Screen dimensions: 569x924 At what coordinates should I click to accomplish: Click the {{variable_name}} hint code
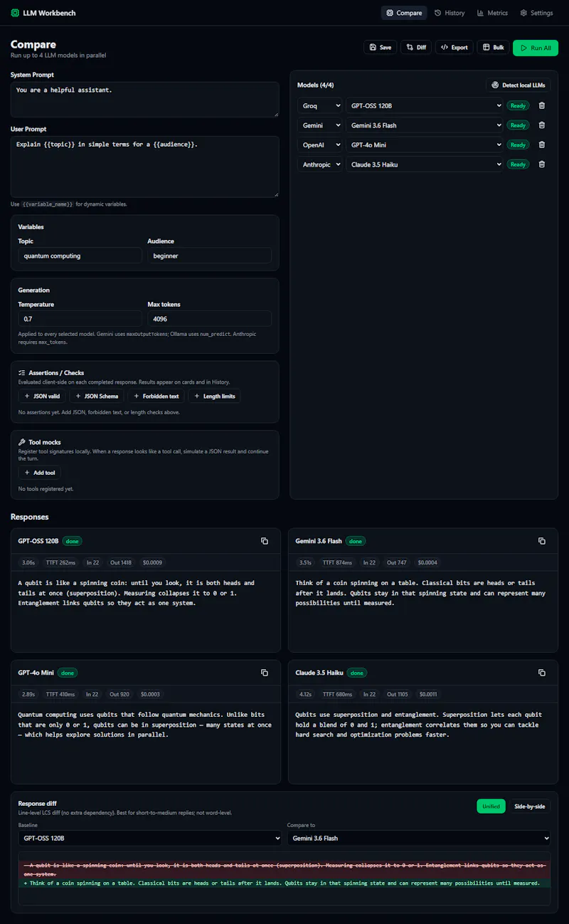(46, 204)
